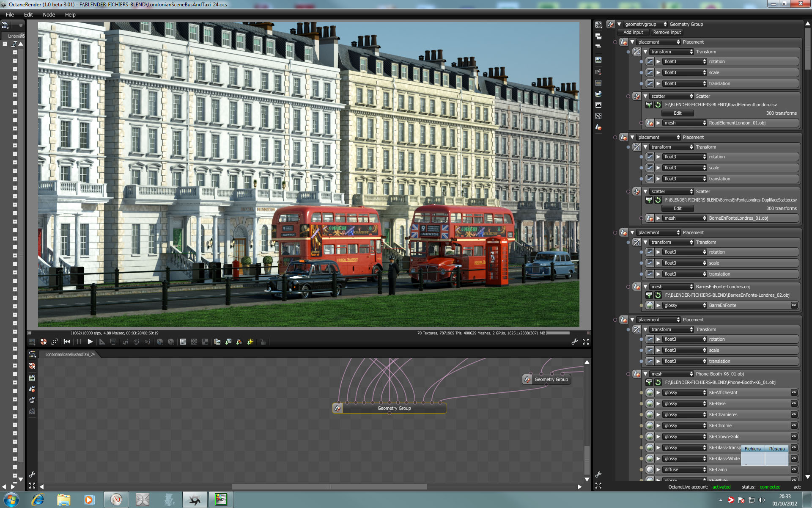Click the save render image icon

coord(228,342)
